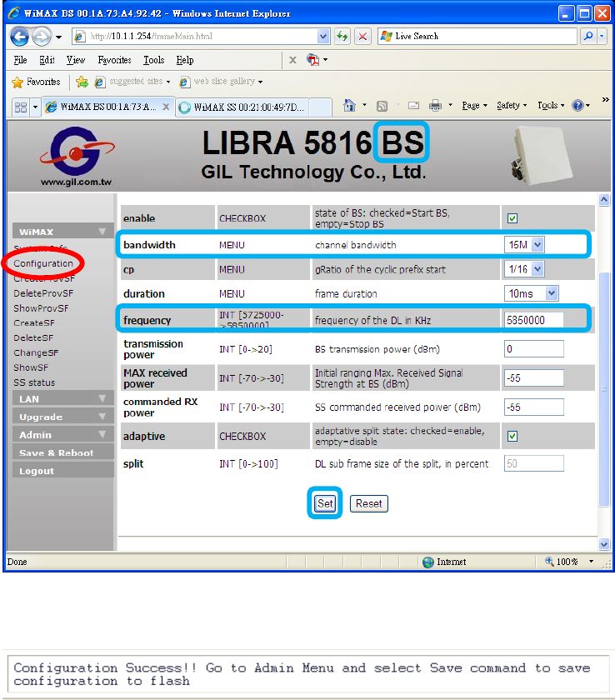
Task: Expand the LAN sidebar section
Action: (63, 398)
